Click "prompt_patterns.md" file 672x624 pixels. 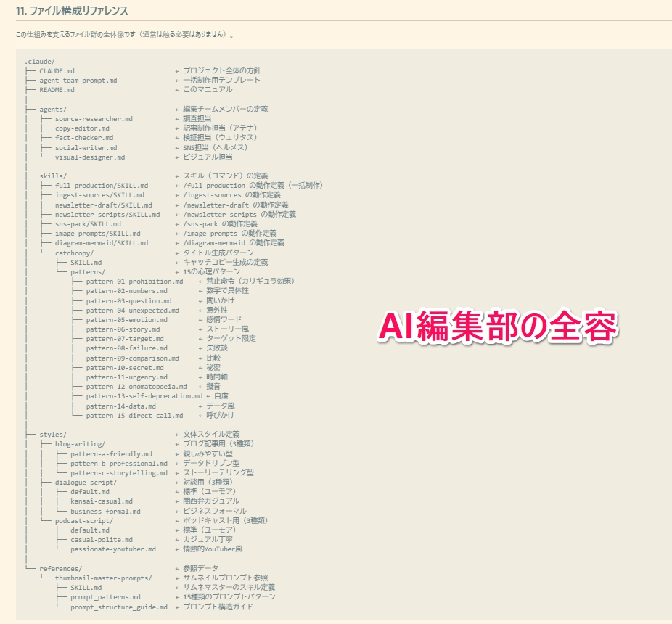point(105,597)
